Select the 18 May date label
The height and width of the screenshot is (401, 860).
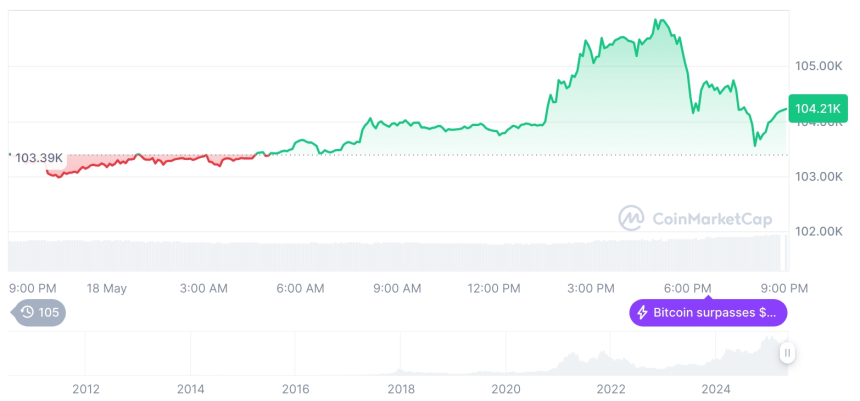coord(107,288)
